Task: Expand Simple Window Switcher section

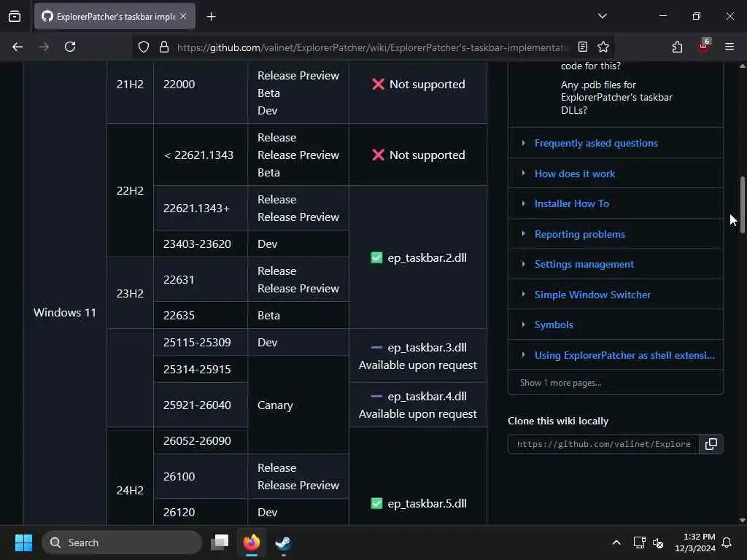Action: tap(523, 295)
